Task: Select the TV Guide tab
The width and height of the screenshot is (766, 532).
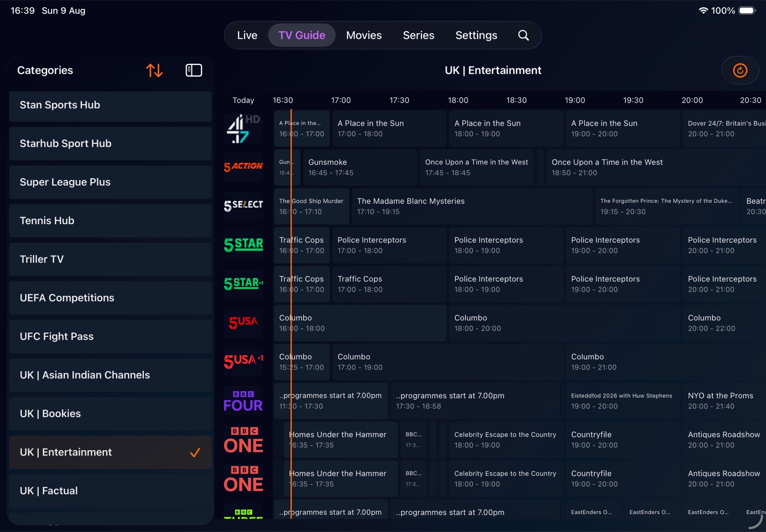Action: coord(301,35)
